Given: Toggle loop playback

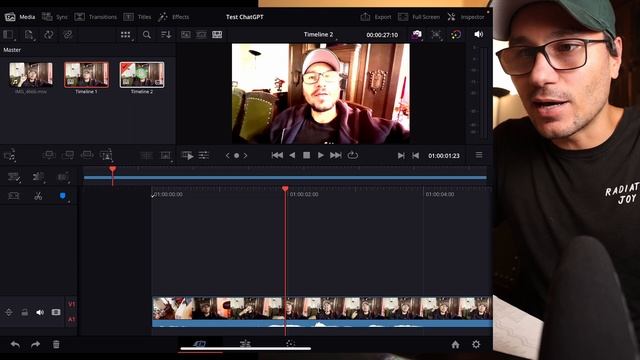Looking at the screenshot, I should pos(353,156).
